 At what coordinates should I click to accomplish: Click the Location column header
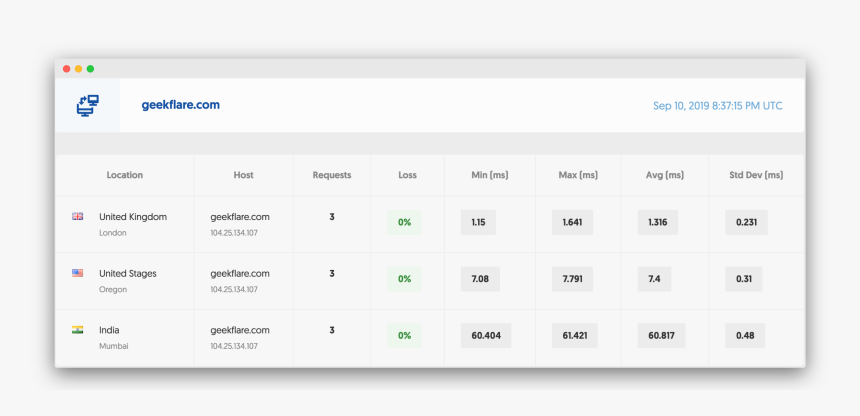click(125, 175)
